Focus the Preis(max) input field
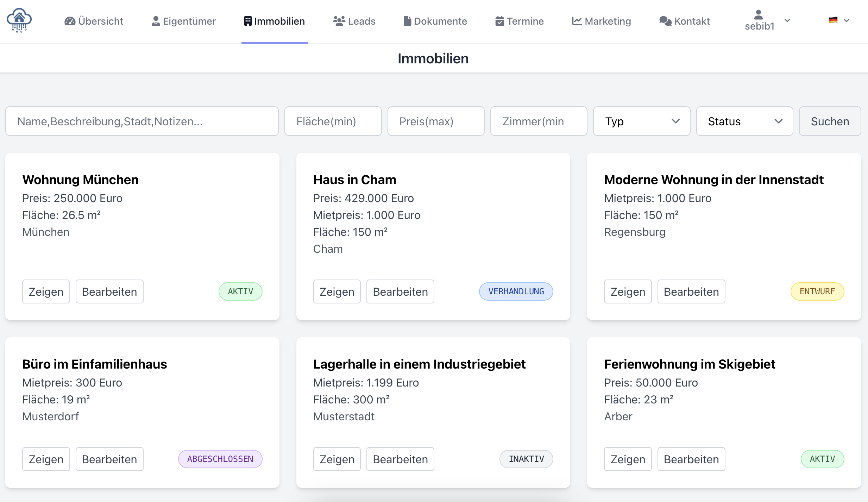This screenshot has width=868, height=502. 436,121
